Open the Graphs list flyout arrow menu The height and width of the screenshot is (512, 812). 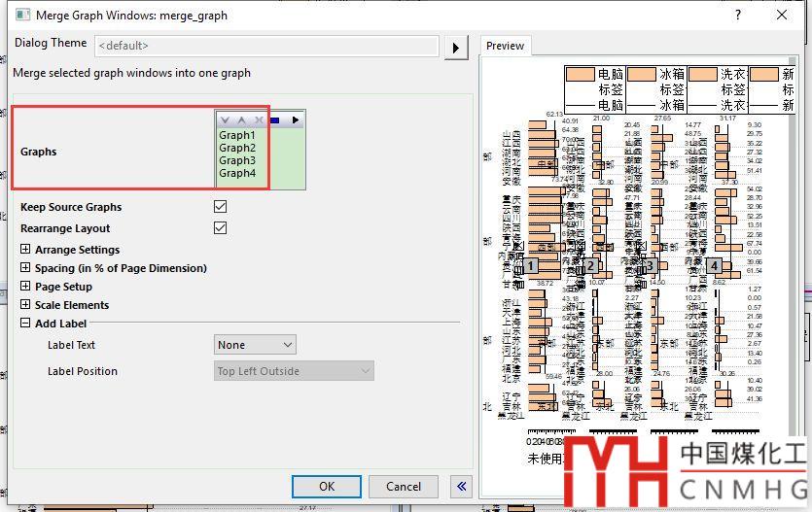(296, 120)
